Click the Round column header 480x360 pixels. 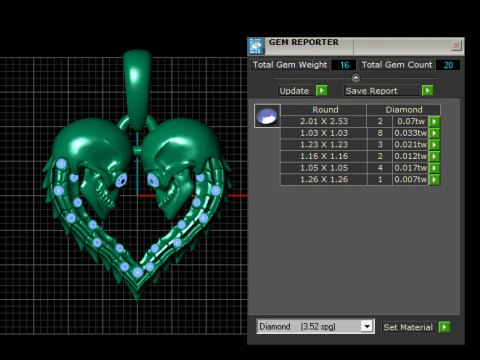[x=325, y=110]
